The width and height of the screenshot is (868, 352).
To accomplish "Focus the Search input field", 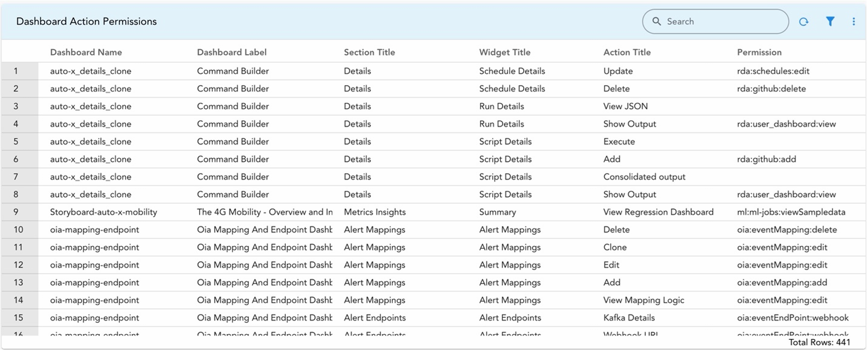I will (x=715, y=21).
